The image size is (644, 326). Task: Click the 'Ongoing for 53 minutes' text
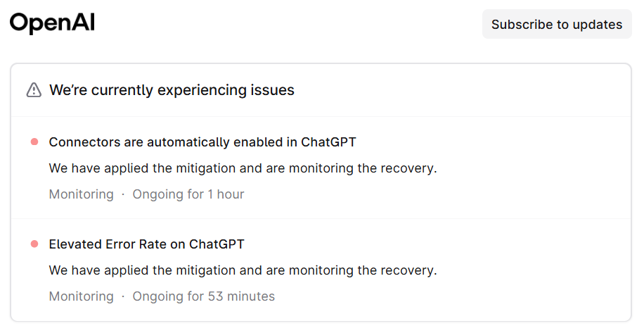203,296
